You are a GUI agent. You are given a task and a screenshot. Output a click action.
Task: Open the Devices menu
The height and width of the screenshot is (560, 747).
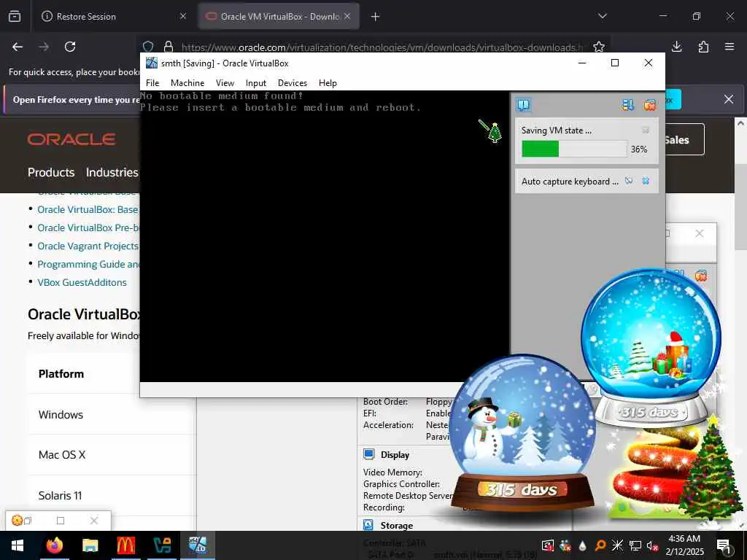[293, 83]
